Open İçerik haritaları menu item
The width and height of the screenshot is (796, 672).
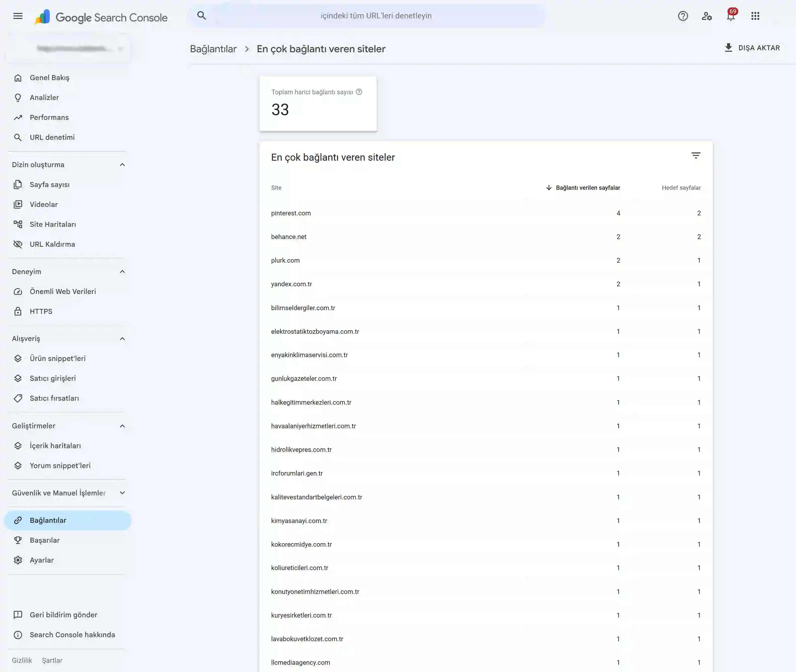click(x=67, y=446)
